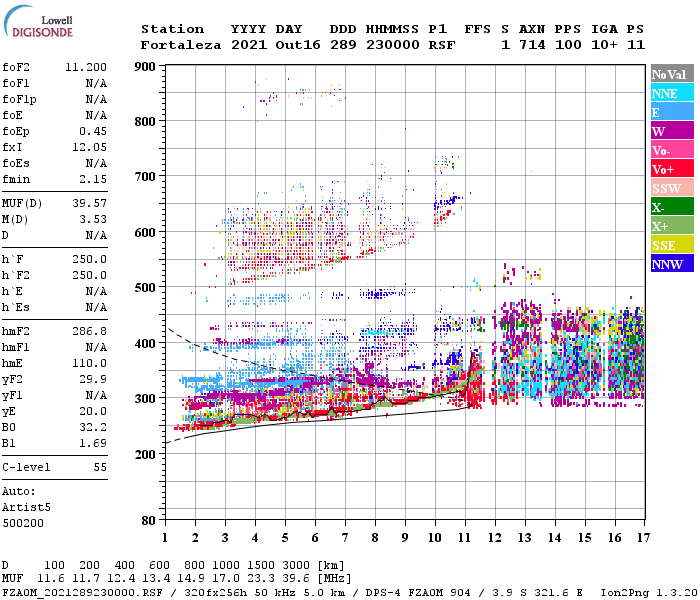
Task: Click the fmin value 2.15
Action: pyautogui.click(x=93, y=179)
